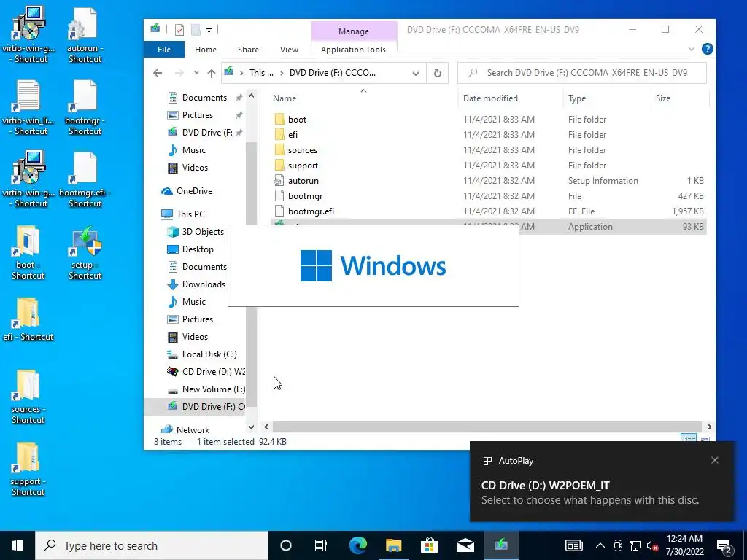Click the Manage contextual tab
Image resolution: width=747 pixels, height=560 pixels.
point(354,31)
